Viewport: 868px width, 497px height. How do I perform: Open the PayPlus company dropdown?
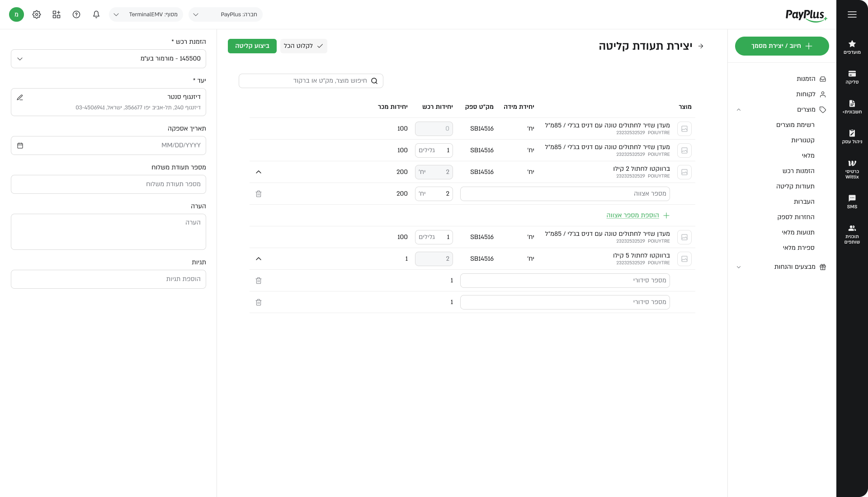225,14
